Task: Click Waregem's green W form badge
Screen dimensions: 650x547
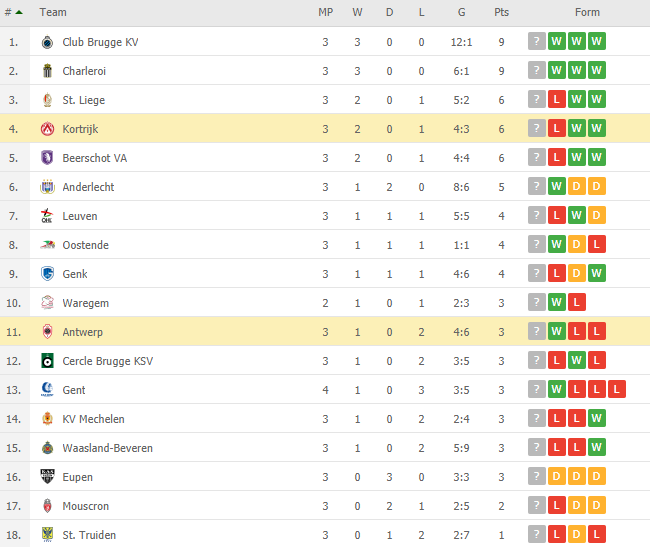Action: [556, 303]
